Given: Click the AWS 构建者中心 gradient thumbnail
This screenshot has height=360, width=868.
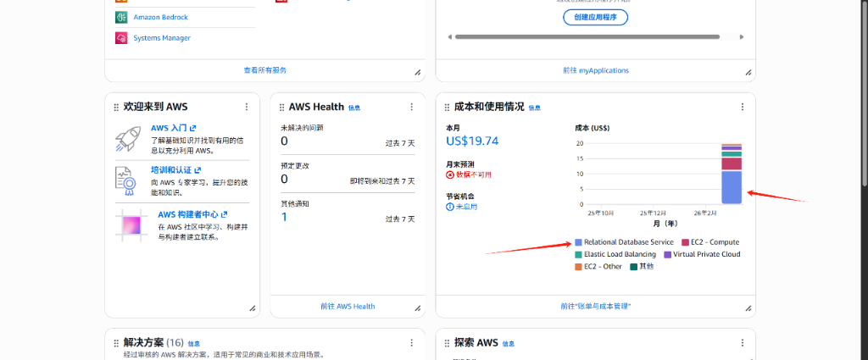Looking at the screenshot, I should (x=131, y=225).
